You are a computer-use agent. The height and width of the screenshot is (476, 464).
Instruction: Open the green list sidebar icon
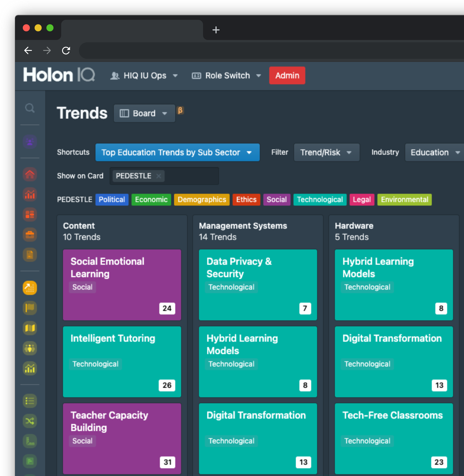(30, 401)
